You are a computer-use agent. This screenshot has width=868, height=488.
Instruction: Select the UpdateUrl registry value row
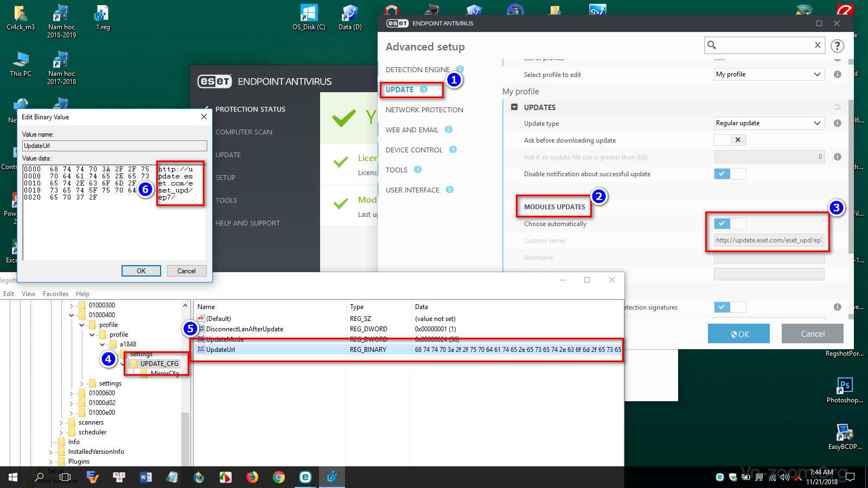click(221, 350)
